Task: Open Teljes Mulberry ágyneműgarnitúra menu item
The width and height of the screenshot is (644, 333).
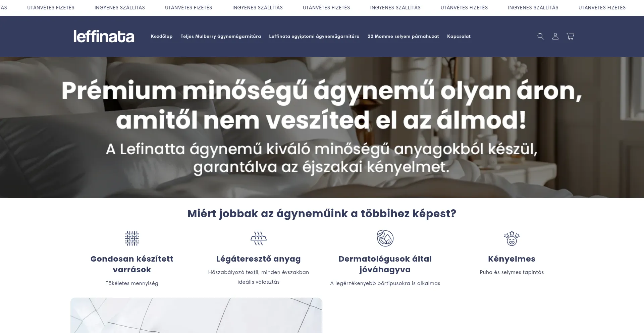Action: pos(221,36)
